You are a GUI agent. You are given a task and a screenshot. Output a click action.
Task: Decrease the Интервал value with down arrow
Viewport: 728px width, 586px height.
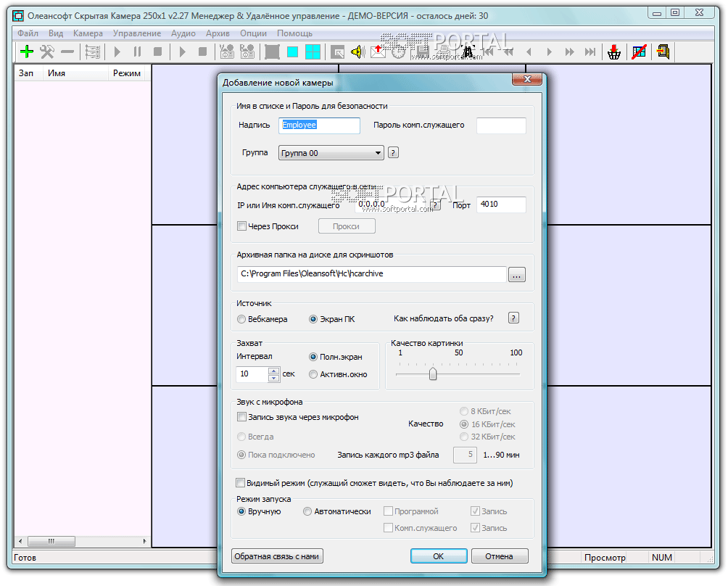pyautogui.click(x=274, y=378)
